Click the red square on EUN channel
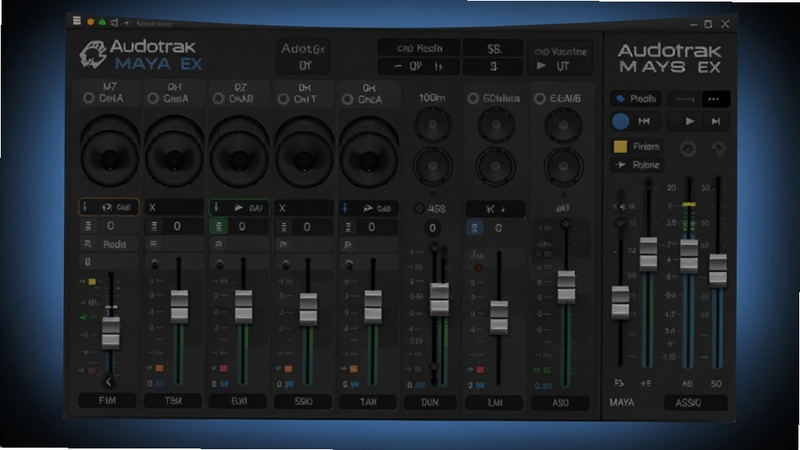The height and width of the screenshot is (450, 800). coord(223,368)
